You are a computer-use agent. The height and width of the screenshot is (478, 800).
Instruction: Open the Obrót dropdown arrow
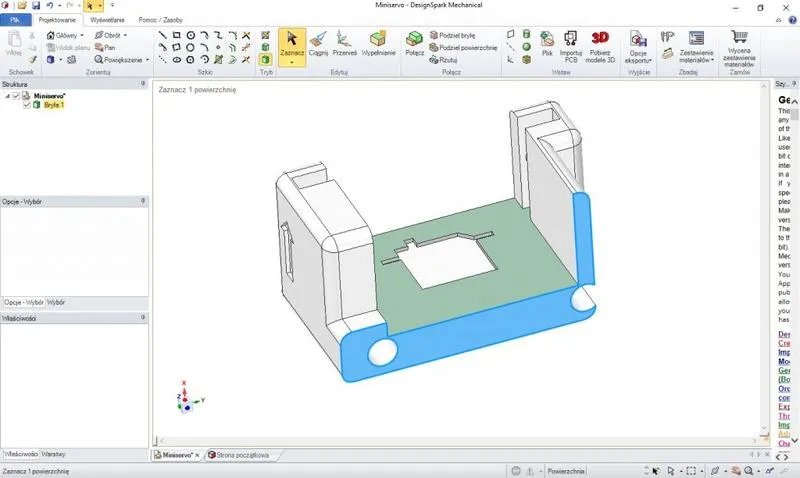pyautogui.click(x=125, y=35)
